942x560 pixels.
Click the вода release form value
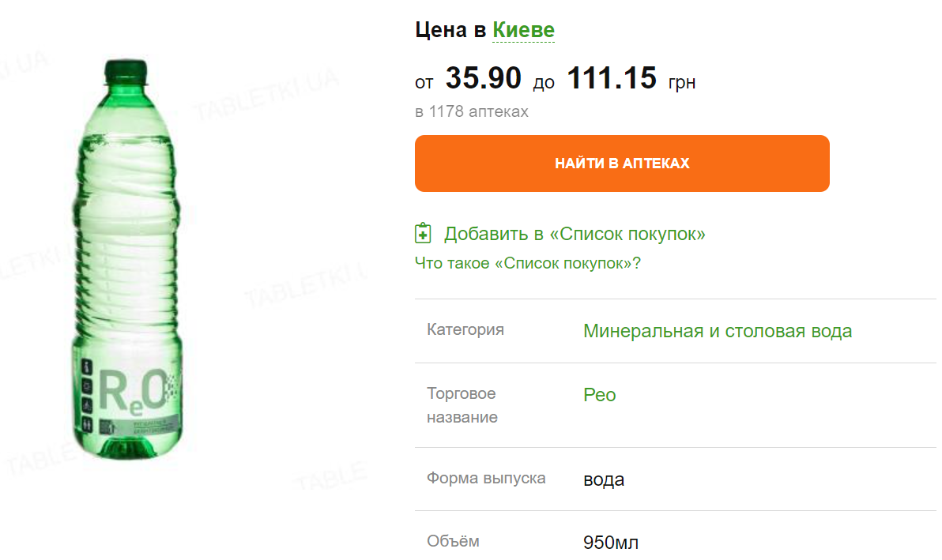604,479
